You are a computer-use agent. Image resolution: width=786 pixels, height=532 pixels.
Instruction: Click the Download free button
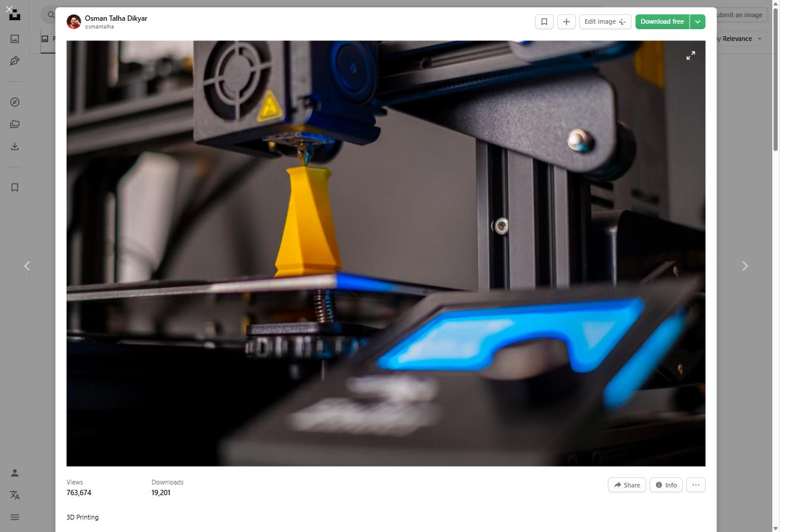pos(662,21)
